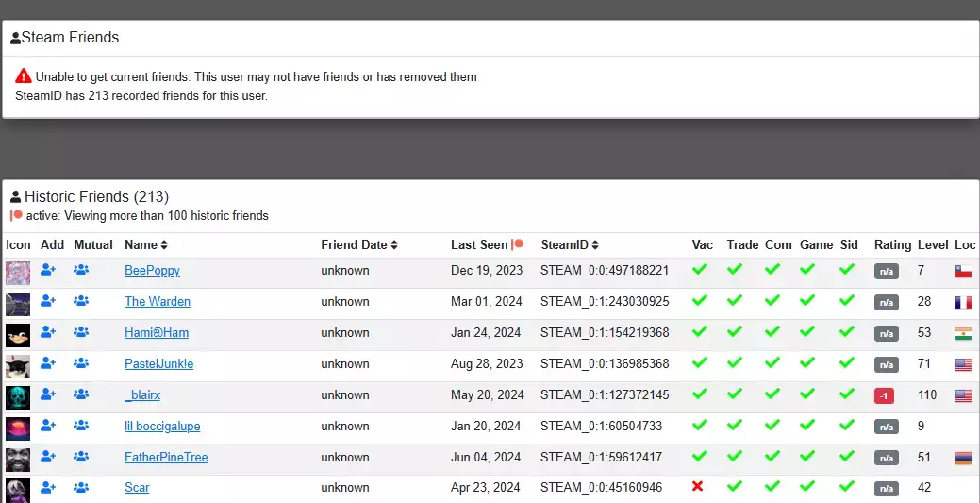Show mutual friends with PastelJunkle
This screenshot has height=503, width=980.
(x=80, y=363)
